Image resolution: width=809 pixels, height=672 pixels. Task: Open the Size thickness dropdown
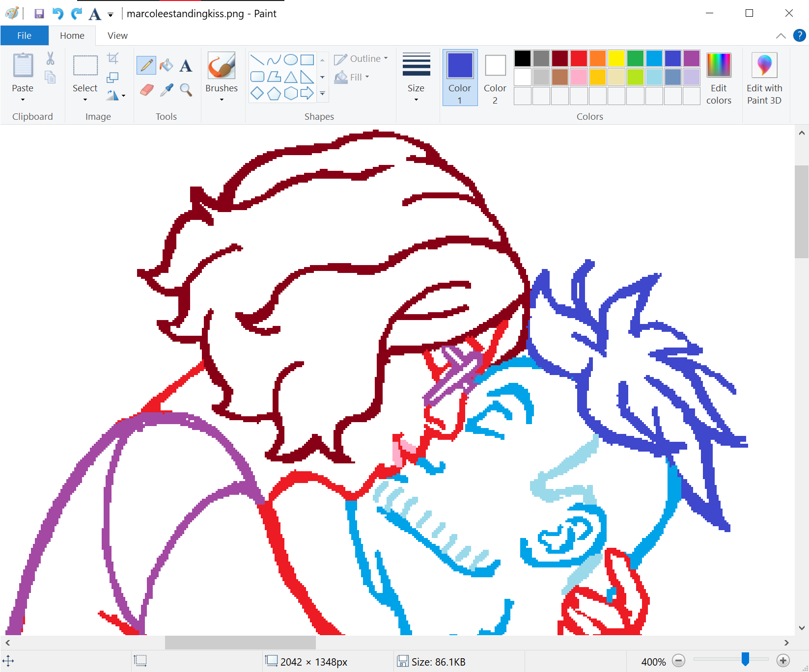click(416, 78)
